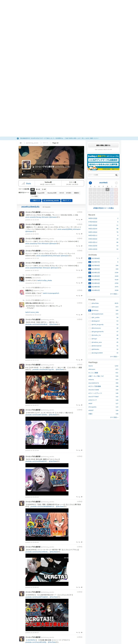138x644 pixels.
Task: Select 古→新 sort order
Action: (x=44, y=190)
